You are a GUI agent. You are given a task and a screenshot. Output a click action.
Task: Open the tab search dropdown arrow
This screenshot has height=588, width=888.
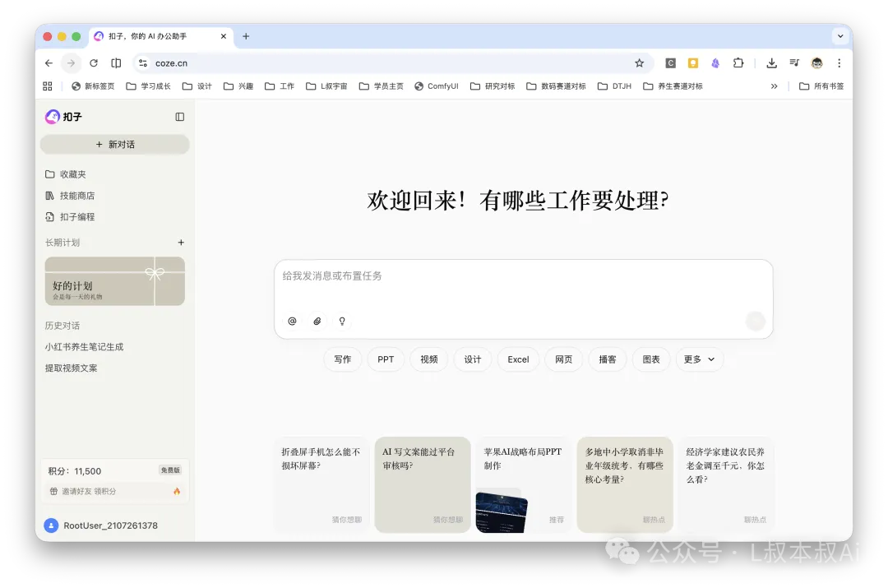point(840,36)
